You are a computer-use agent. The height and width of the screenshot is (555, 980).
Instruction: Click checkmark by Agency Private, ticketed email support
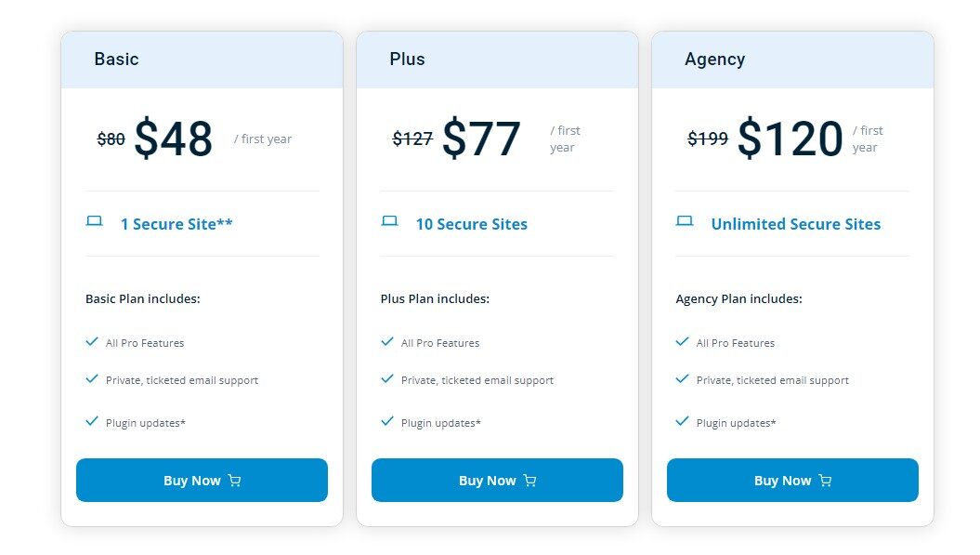[683, 378]
